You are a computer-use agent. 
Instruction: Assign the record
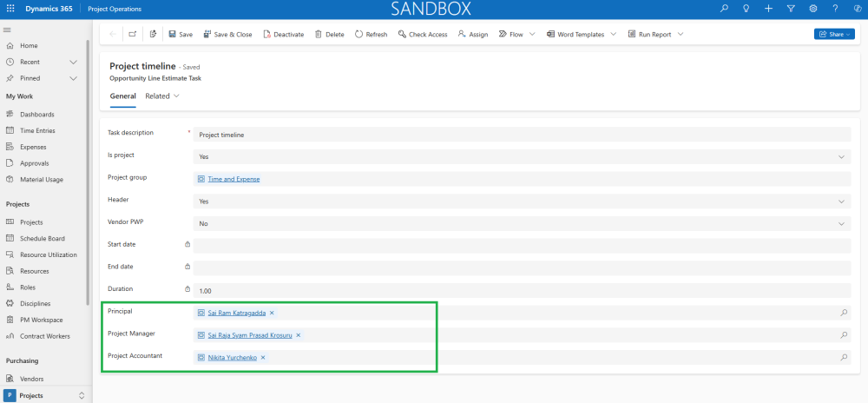(x=473, y=35)
